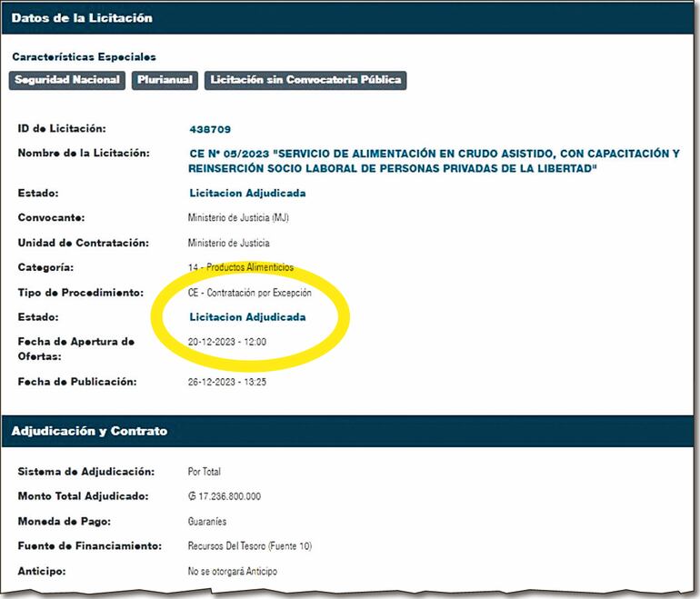Click the Seguridad Nacional tag
The image size is (700, 599).
tap(68, 80)
